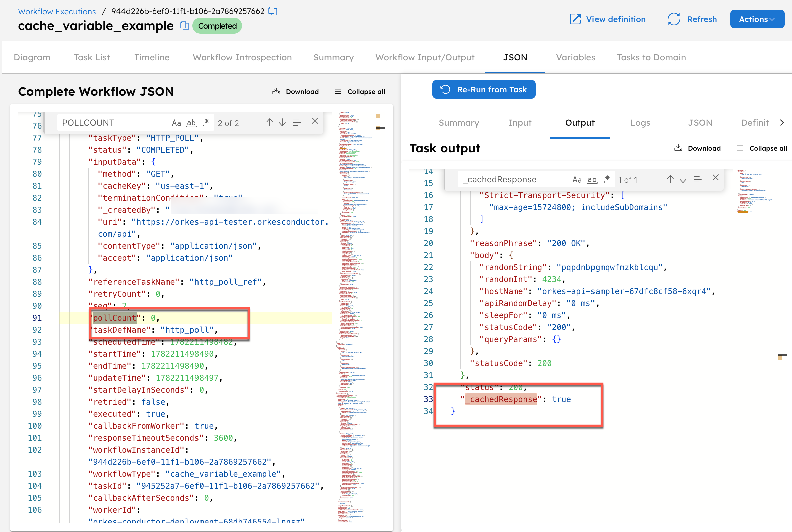Click "reasonPhrase": "200 OK" line
This screenshot has height=532, width=792.
click(x=529, y=243)
